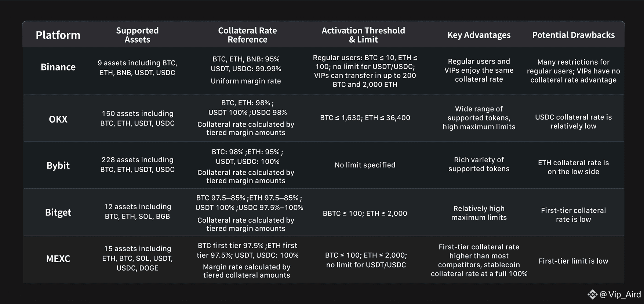644x304 pixels.
Task: Click 'USDC collateral rate is relatively low'
Action: pos(574,122)
